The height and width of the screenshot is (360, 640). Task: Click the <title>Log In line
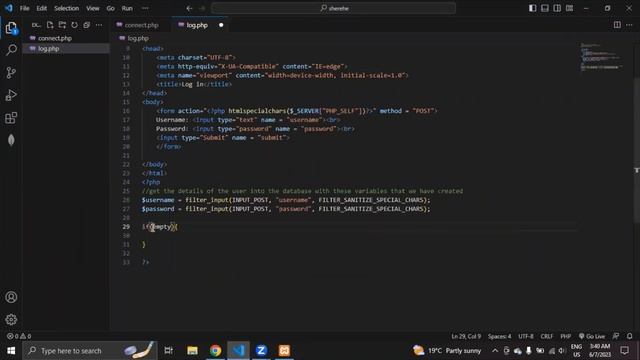[194, 84]
